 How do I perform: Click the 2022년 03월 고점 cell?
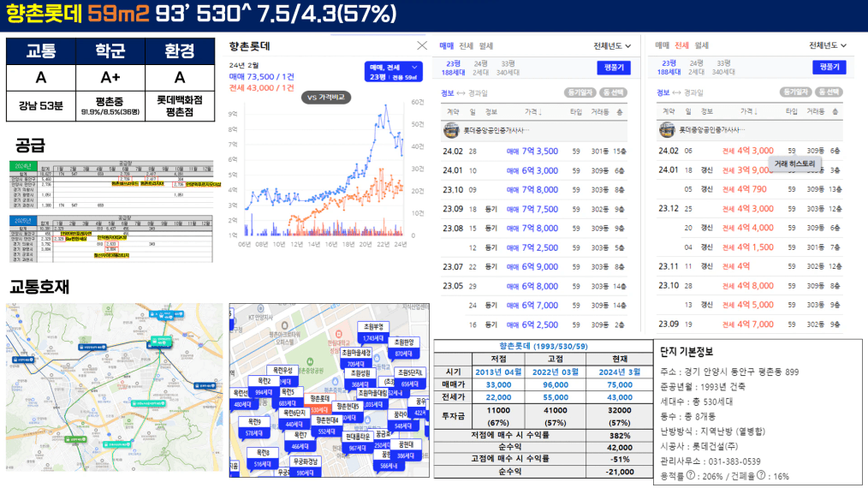(x=556, y=372)
